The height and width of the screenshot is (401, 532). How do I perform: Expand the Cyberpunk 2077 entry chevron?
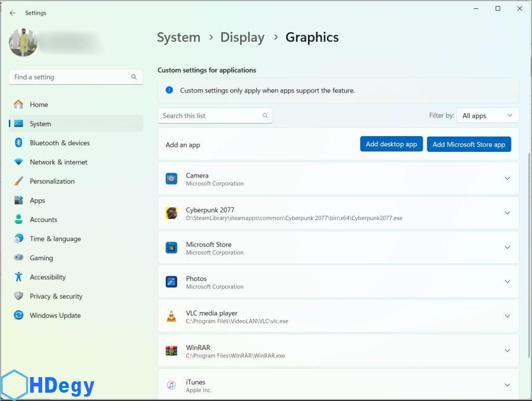pyautogui.click(x=507, y=213)
